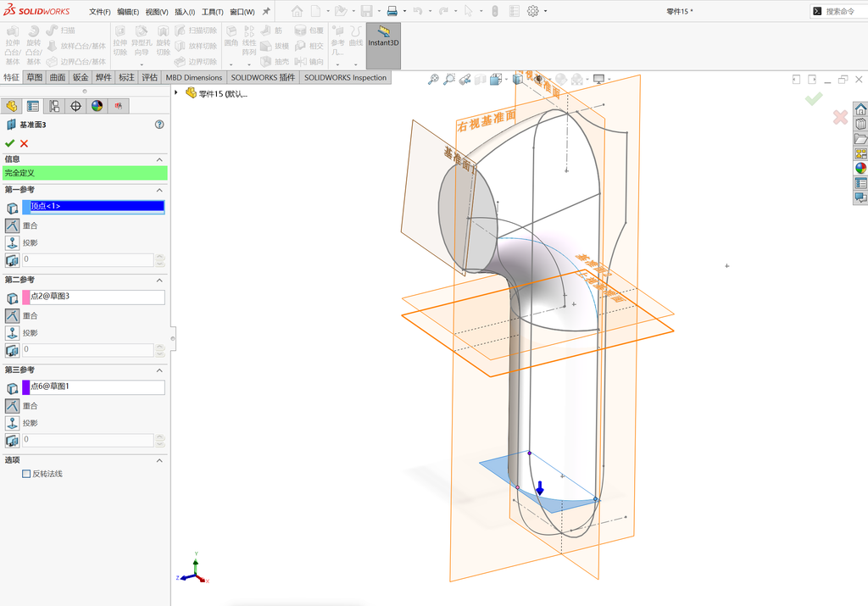Open the View Palette task pane icon

click(861, 153)
